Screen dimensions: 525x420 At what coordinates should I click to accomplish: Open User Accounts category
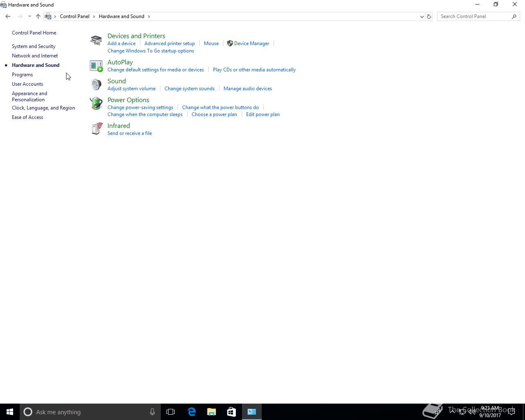coord(27,84)
